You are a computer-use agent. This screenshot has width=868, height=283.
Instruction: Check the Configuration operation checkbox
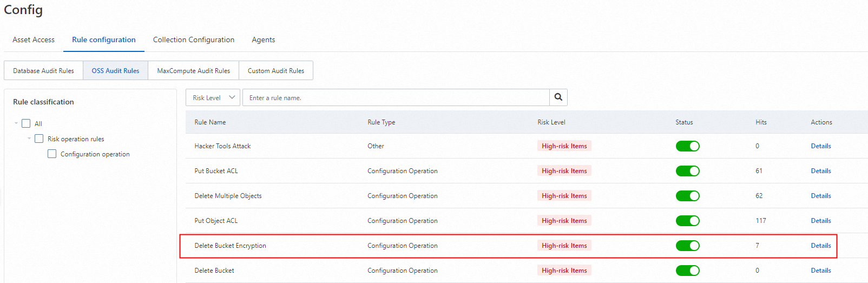point(52,154)
